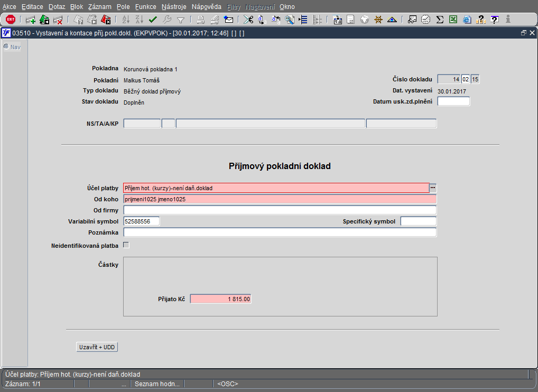538x392 pixels.
Task: Click the delete record icon with red X
Action: click(58, 20)
